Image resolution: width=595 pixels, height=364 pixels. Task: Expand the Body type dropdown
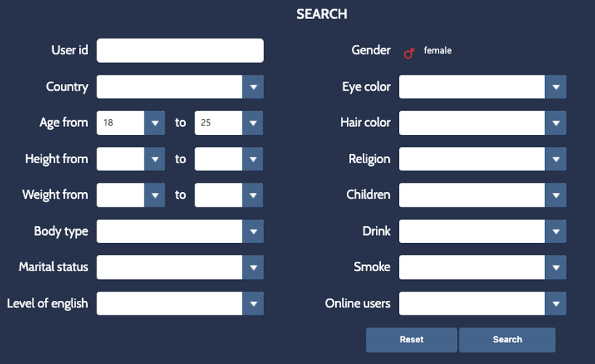pos(180,231)
